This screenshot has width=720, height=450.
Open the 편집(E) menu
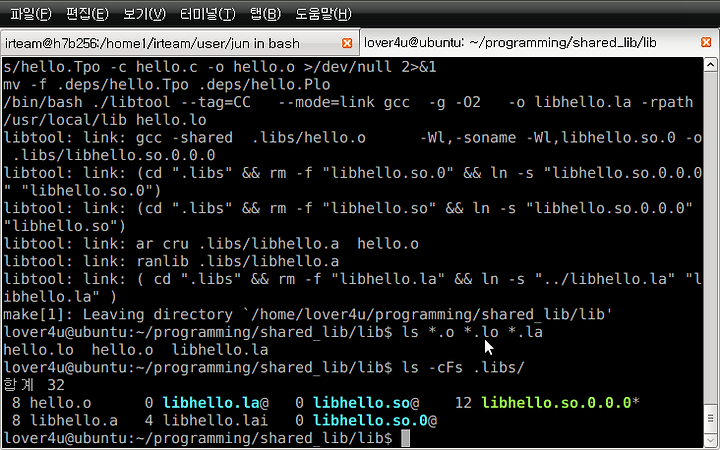click(x=87, y=14)
